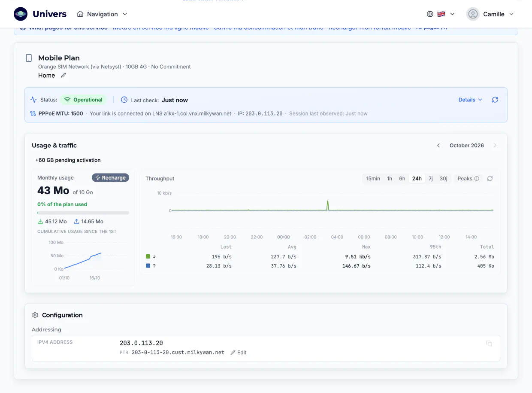The image size is (532, 393).
Task: Copy the IPv4 address with copy icon
Action: pos(489,343)
